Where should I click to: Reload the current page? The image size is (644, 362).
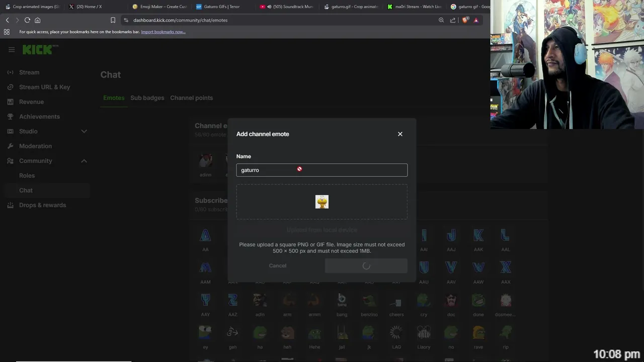(x=27, y=20)
